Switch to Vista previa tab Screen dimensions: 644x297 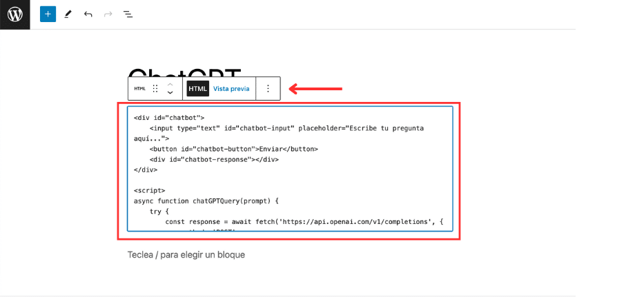click(231, 89)
